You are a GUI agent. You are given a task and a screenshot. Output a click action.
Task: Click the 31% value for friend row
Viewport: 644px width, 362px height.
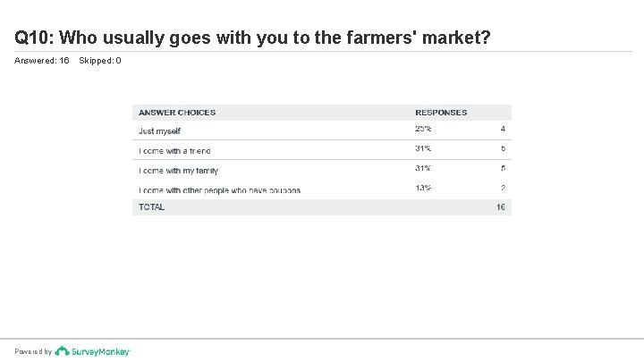[423, 149]
